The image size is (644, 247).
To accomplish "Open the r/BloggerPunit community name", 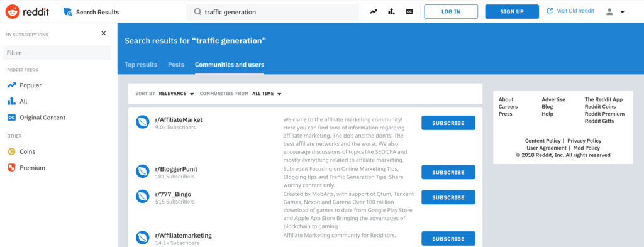I will click(x=176, y=169).
